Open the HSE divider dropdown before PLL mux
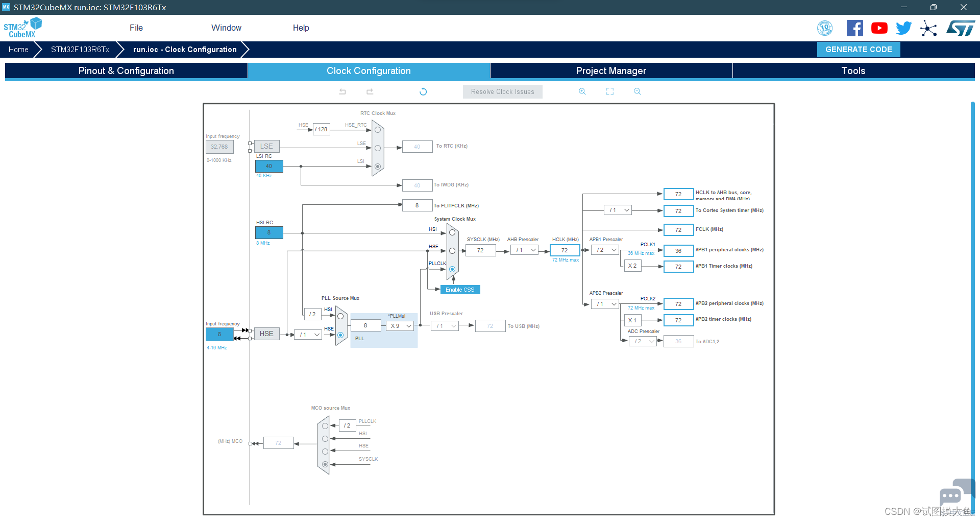The height and width of the screenshot is (521, 980). click(x=308, y=335)
